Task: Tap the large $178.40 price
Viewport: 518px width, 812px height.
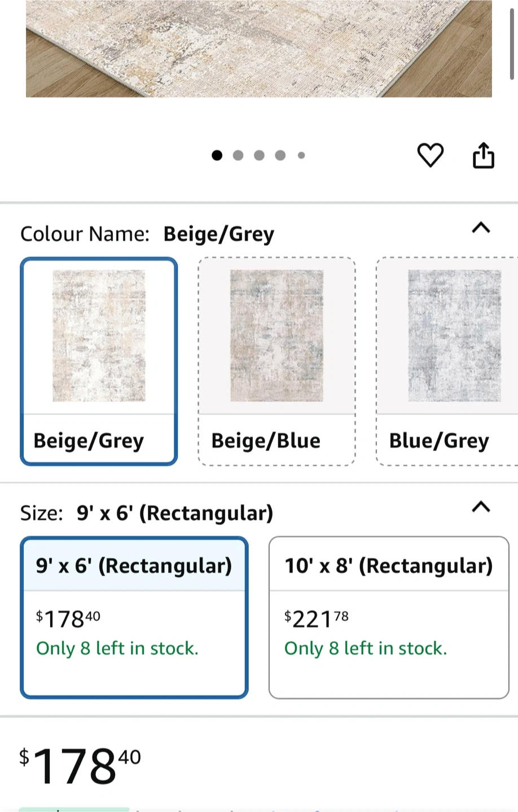Action: [80, 766]
